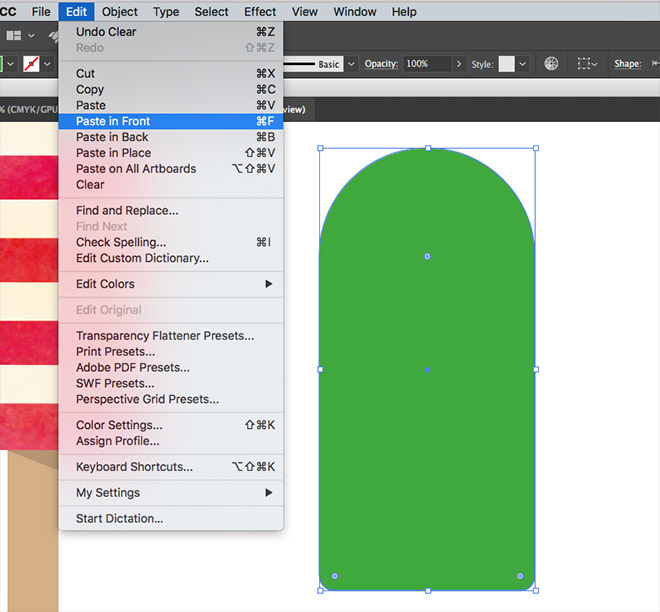Select Paste on All Artboards
The width and height of the screenshot is (660, 612).
171,169
